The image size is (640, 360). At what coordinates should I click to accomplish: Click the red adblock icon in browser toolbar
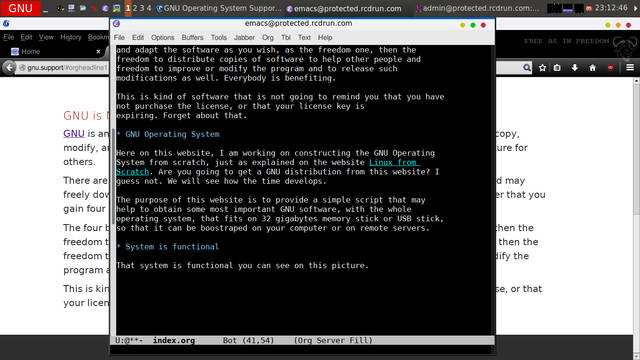coord(610,68)
